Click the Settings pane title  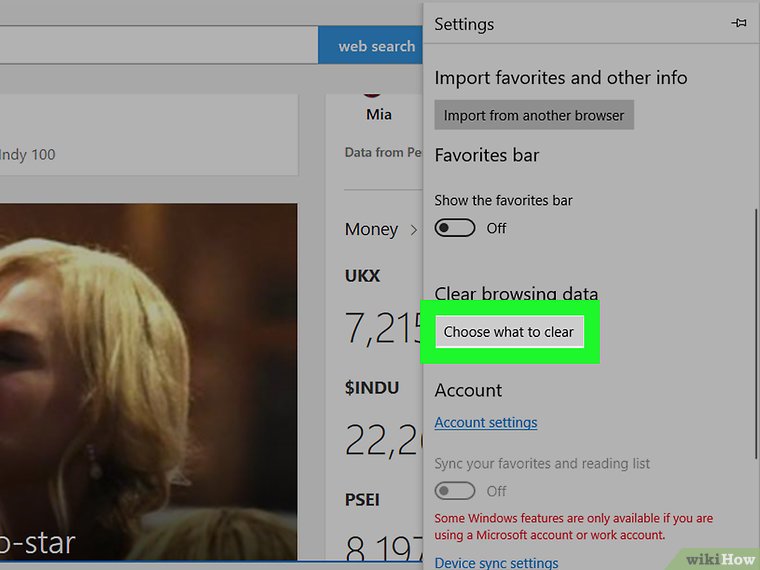pyautogui.click(x=464, y=24)
